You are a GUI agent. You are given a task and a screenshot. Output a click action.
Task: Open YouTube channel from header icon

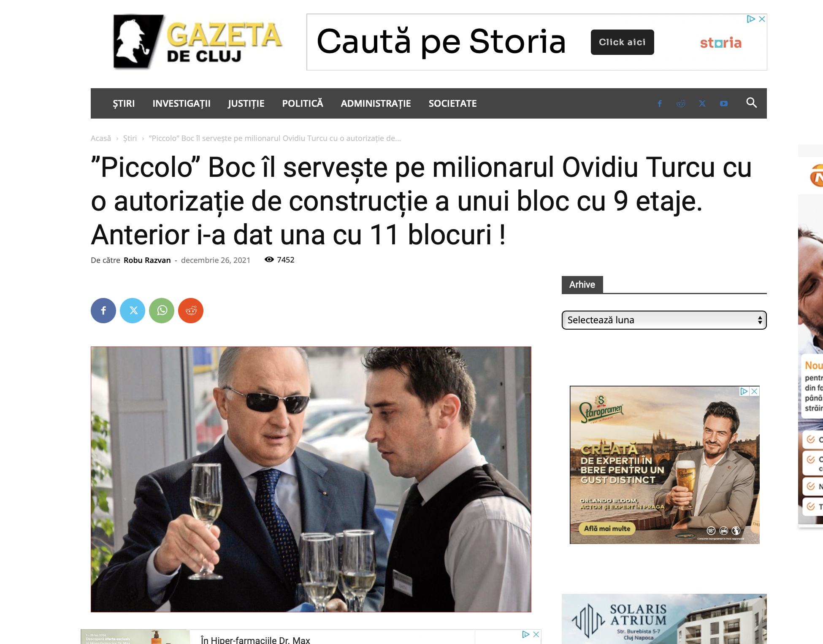point(724,103)
